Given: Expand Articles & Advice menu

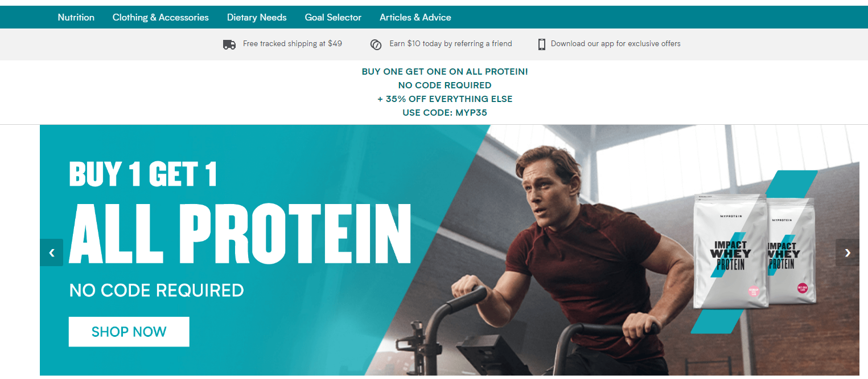Looking at the screenshot, I should (x=416, y=17).
